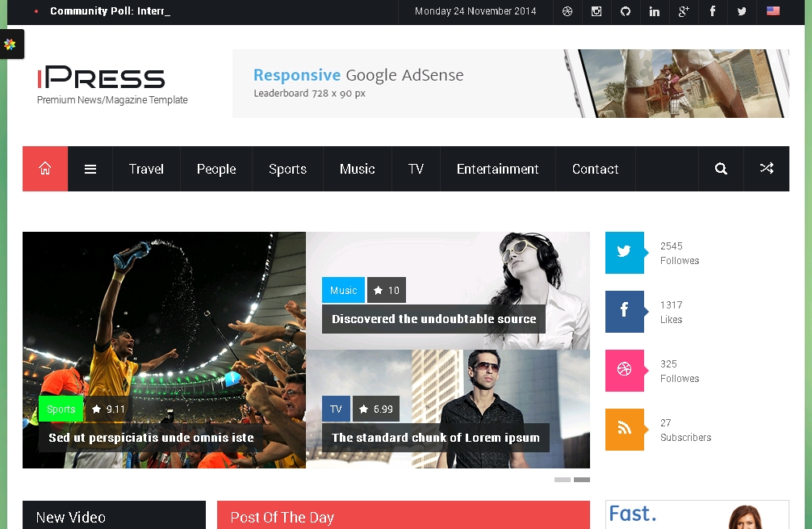Click the green Sports category tag
This screenshot has width=812, height=529.
pos(61,409)
